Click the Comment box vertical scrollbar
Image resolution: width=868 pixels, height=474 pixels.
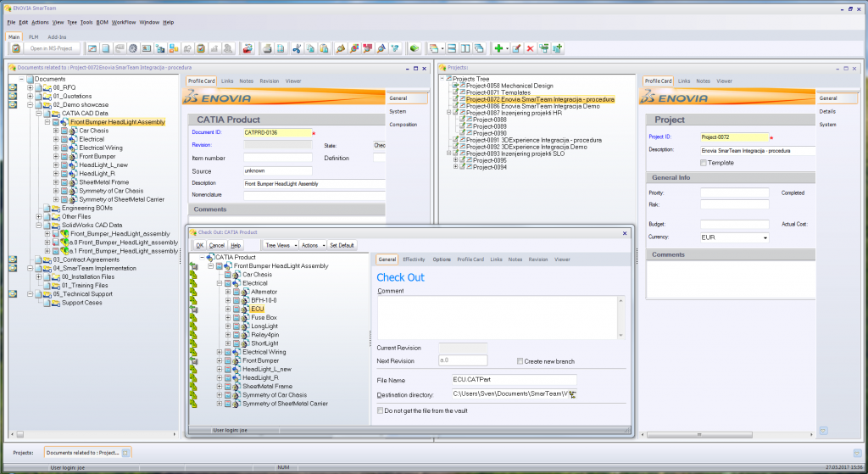[x=620, y=318]
